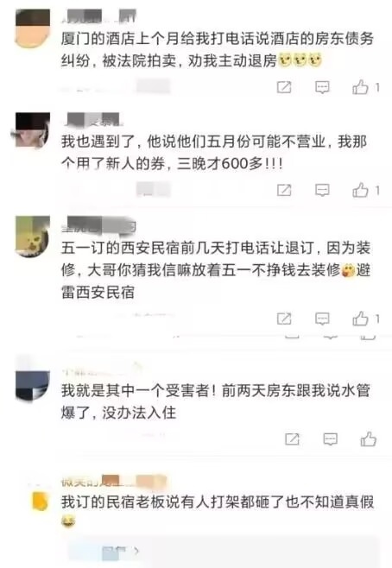Share the 西安民宿 comment
This screenshot has height=568, width=392.
point(284,319)
